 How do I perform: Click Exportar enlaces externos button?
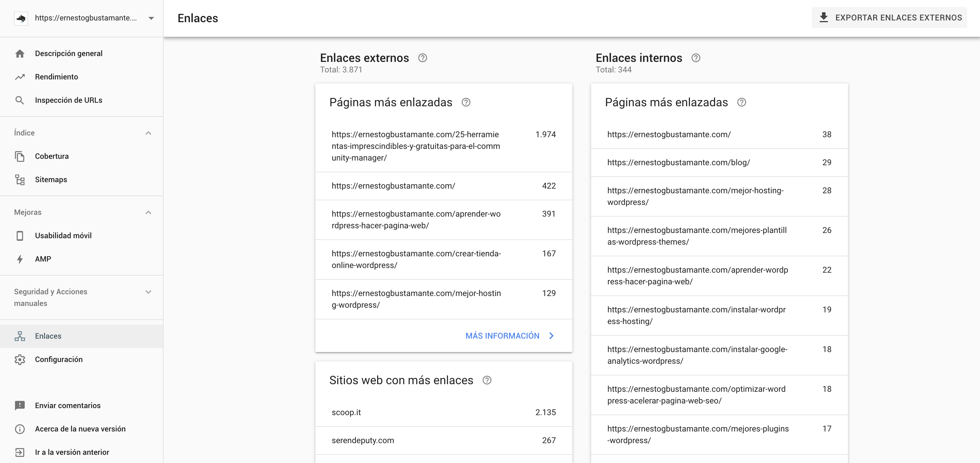pyautogui.click(x=889, y=18)
